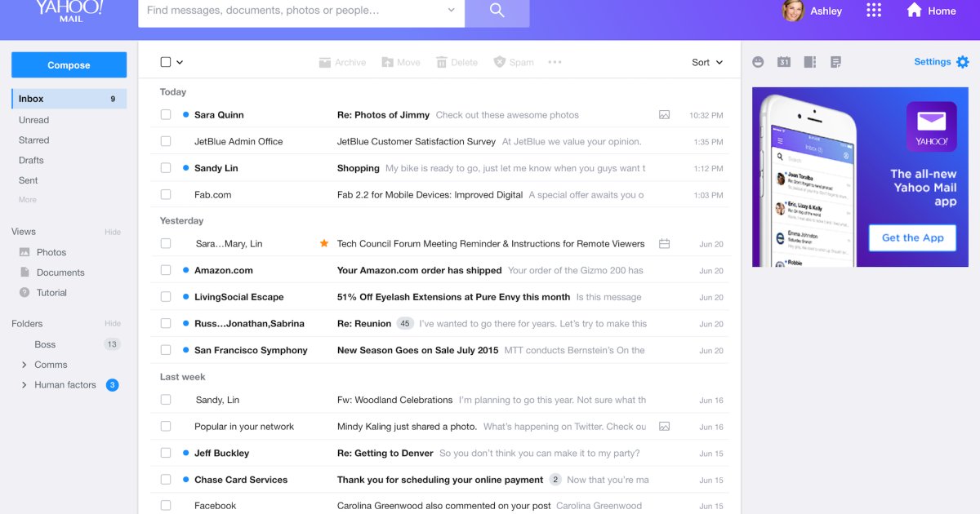Screen dimensions: 980x514
Task: Click the Move folder icon
Action: pos(388,62)
